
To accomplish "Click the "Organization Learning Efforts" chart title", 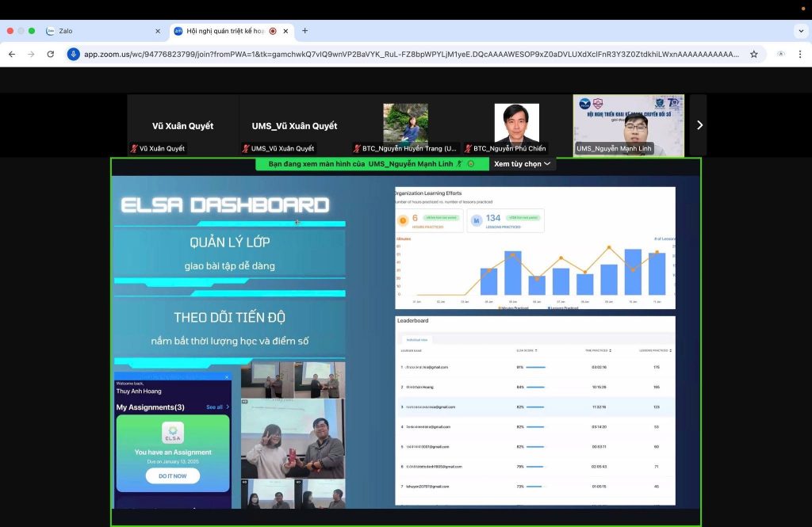I will click(x=427, y=193).
